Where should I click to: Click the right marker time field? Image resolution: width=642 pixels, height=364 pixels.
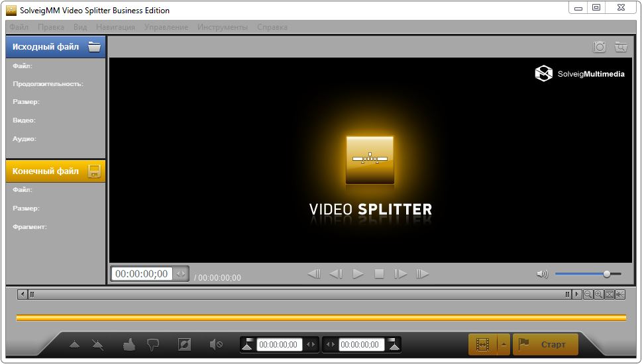tap(361, 344)
